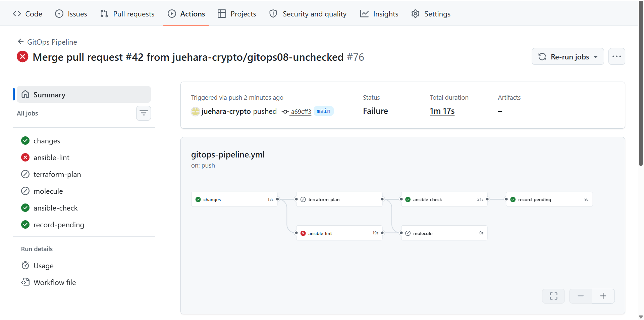Zoom in the workflow graph
Screen dimensions: 644x320
tap(603, 296)
